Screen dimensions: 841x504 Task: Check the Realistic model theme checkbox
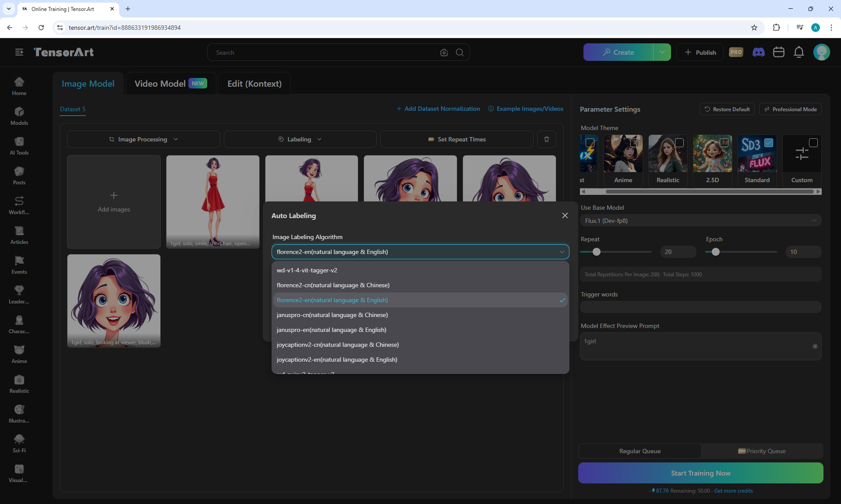pos(679,143)
